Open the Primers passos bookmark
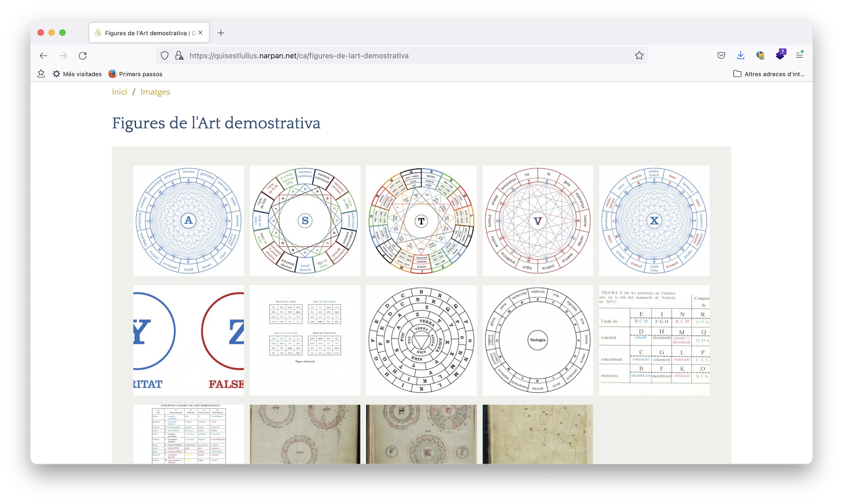The height and width of the screenshot is (504, 843). 135,74
